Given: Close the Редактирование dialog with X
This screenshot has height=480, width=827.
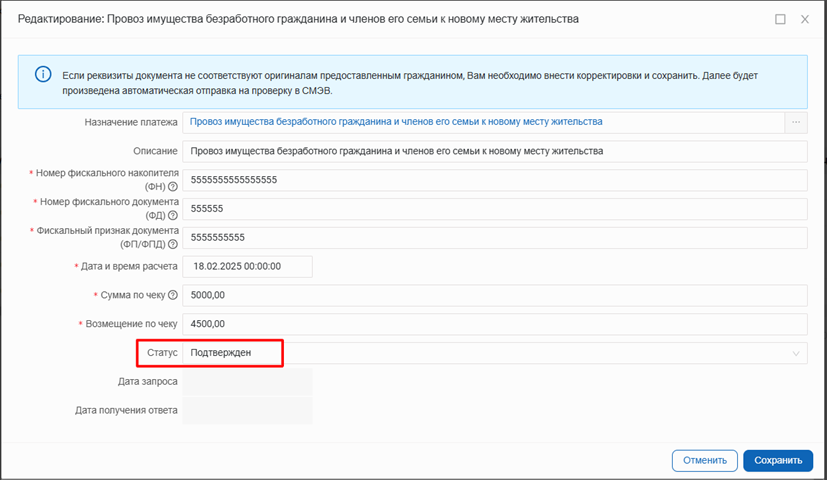Looking at the screenshot, I should click(804, 19).
